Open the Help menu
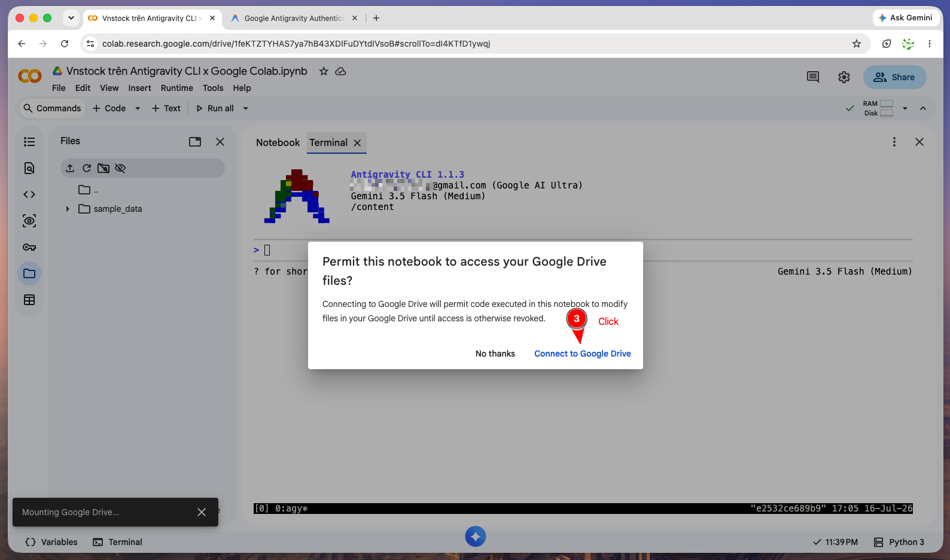950x560 pixels. [242, 88]
